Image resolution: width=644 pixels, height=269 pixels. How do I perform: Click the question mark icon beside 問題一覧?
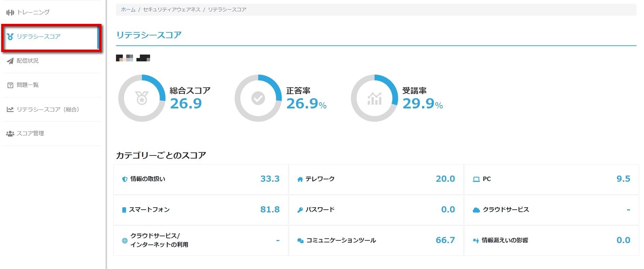point(10,85)
